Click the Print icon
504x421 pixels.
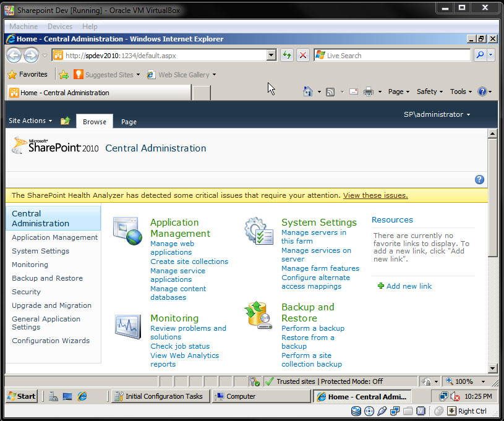point(369,92)
